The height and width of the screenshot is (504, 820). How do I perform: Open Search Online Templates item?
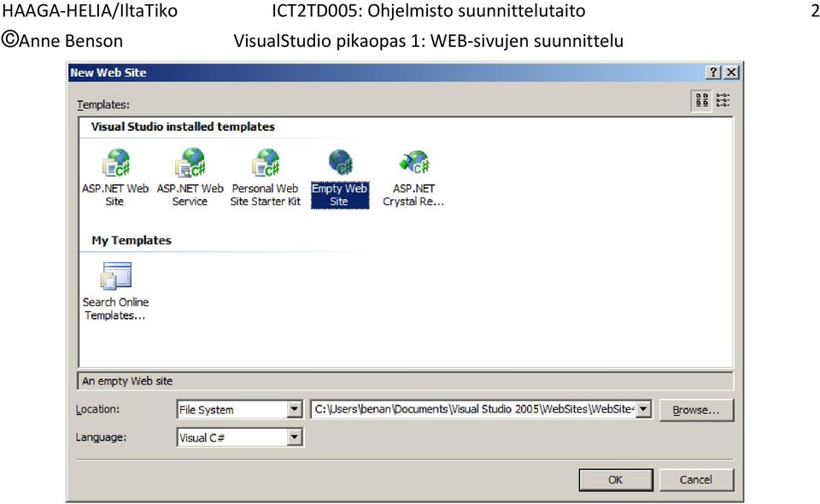click(x=115, y=292)
